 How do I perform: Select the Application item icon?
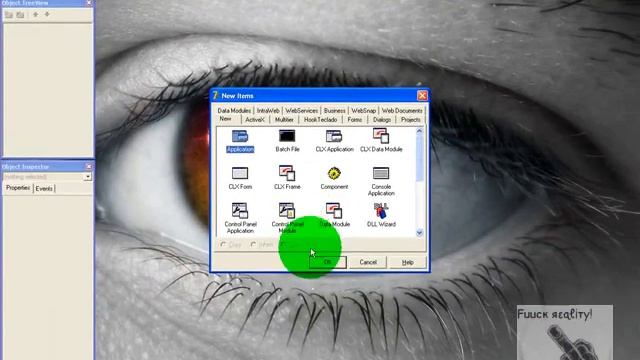[x=240, y=136]
